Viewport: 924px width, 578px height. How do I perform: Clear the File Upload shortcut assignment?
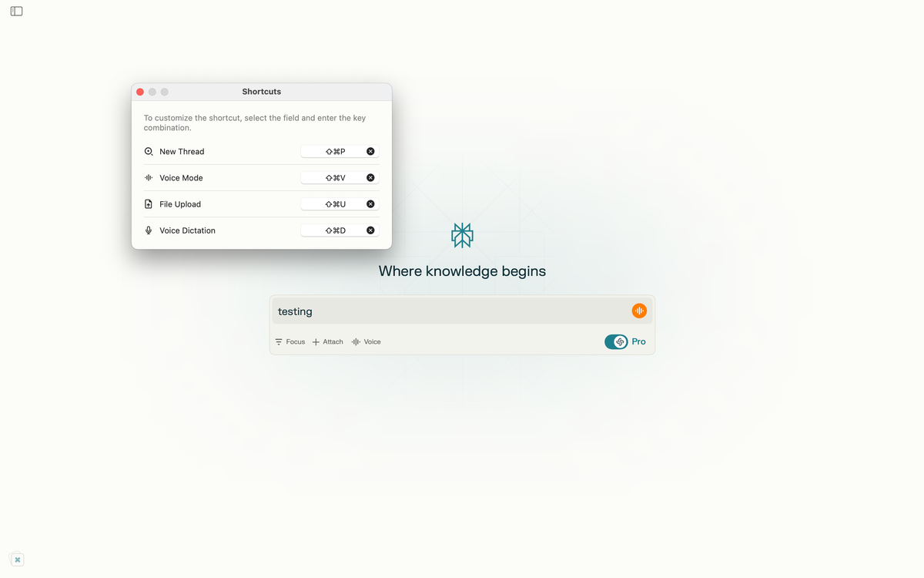370,203
